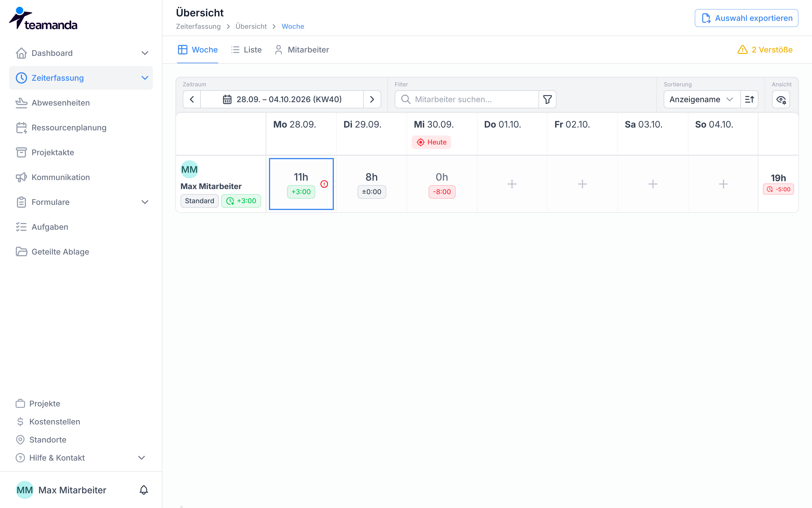Screen dimensions: 812x508
Task: Click Zeiterfassung breadcrumb link
Action: [x=198, y=26]
